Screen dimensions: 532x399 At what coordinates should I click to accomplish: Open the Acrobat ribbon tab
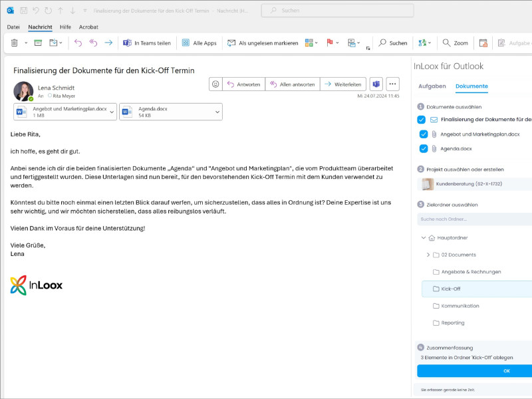click(88, 27)
